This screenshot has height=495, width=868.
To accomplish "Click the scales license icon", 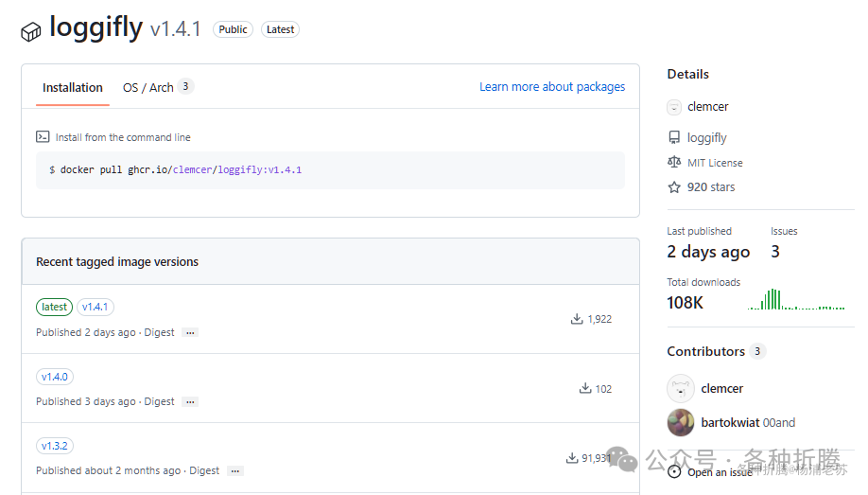I will pos(674,163).
